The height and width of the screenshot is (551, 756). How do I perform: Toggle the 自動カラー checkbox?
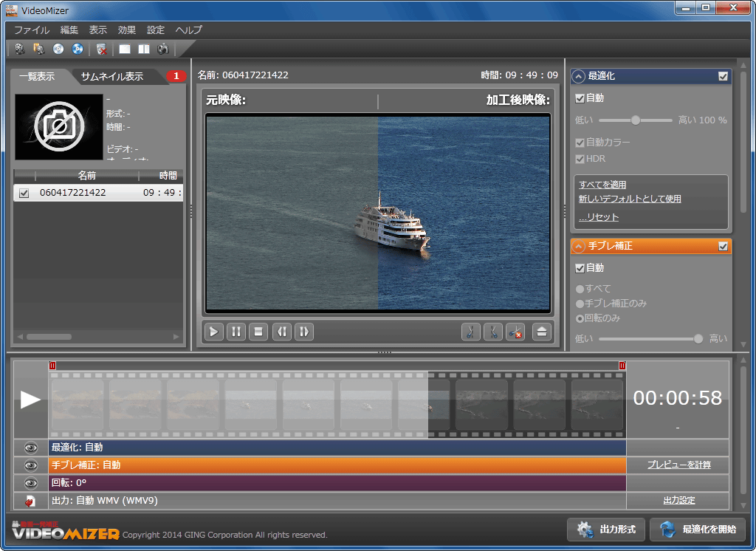(x=580, y=143)
